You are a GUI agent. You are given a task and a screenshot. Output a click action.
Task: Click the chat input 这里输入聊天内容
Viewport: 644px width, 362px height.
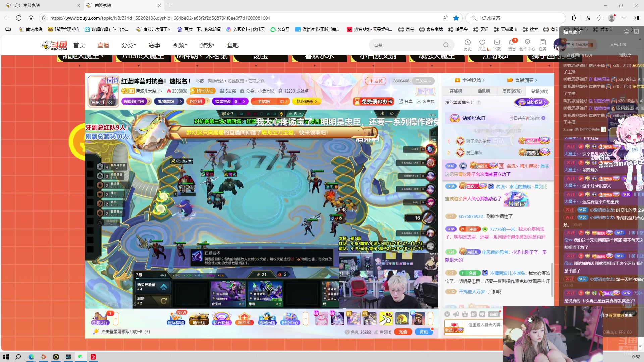coord(484,325)
